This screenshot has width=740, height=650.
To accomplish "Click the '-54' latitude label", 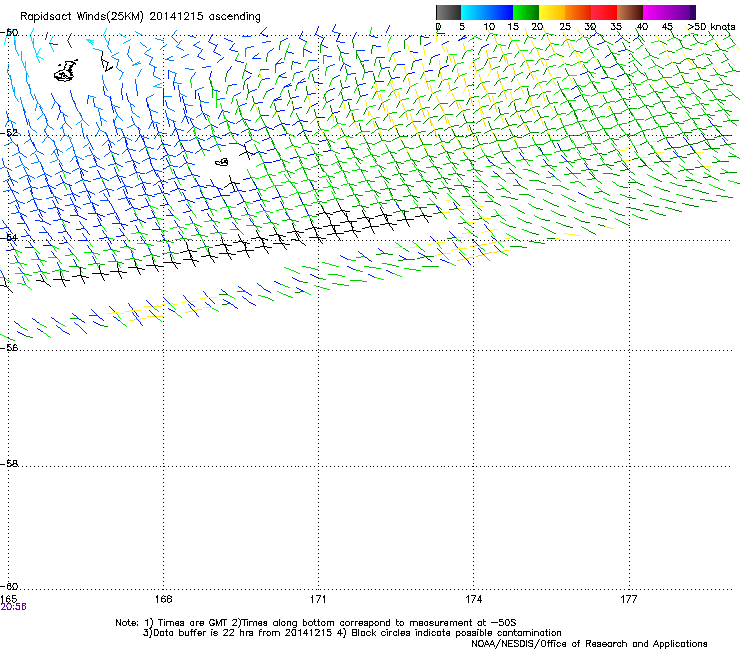I will pyautogui.click(x=9, y=237).
